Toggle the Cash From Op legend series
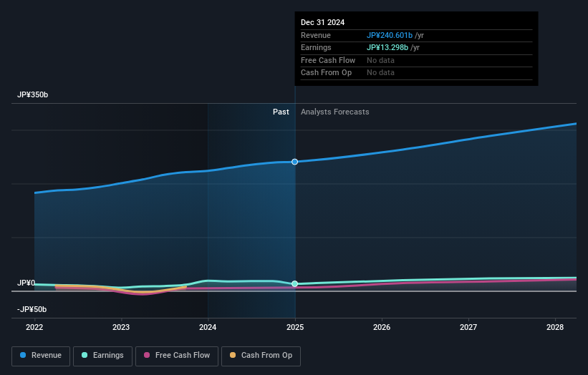588x375 pixels. (261, 356)
